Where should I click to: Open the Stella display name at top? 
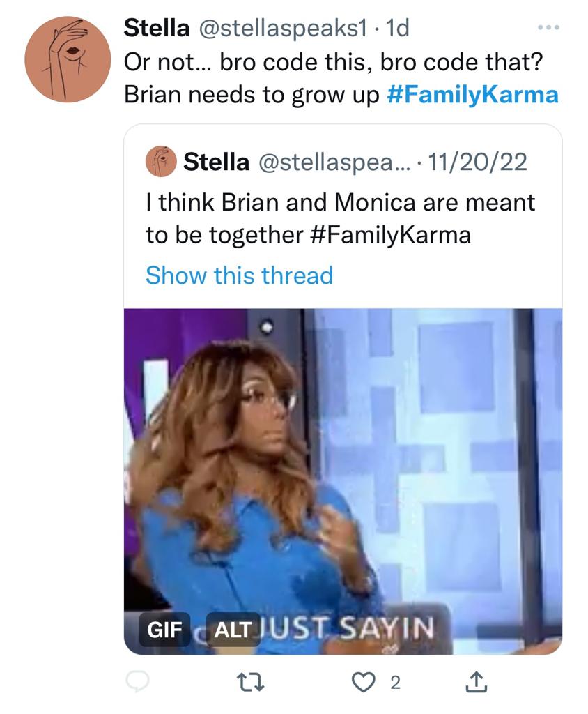click(x=157, y=28)
